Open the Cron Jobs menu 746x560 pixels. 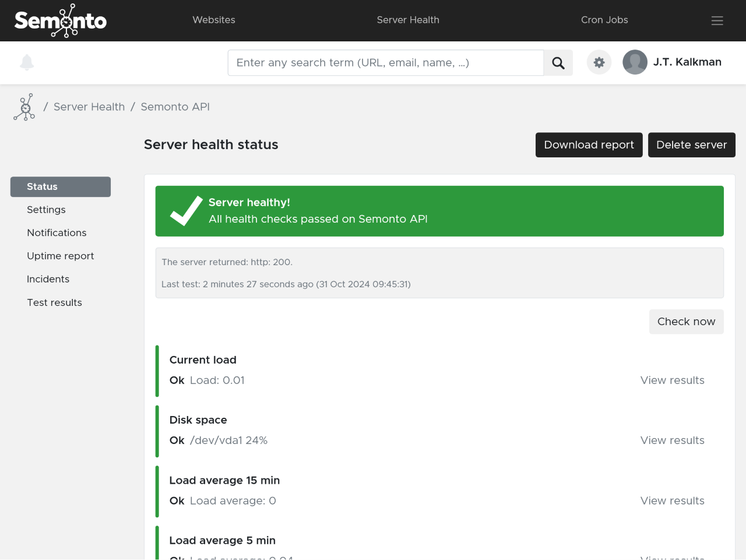(604, 20)
